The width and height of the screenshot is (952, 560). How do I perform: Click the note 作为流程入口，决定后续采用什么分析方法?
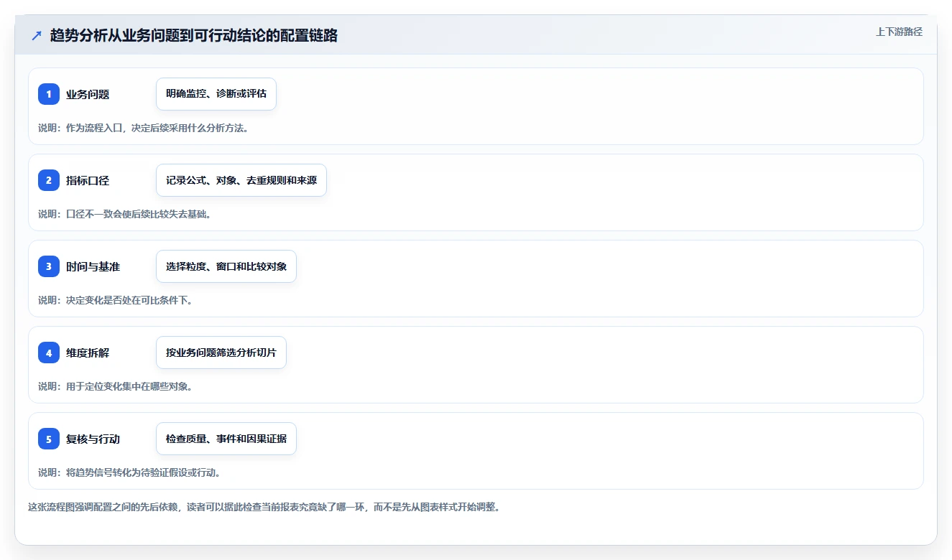[143, 128]
